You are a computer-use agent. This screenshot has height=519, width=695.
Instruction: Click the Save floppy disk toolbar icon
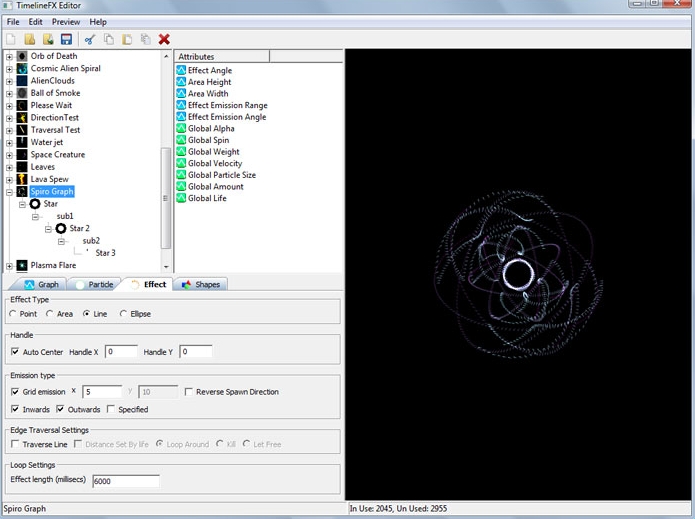click(66, 39)
